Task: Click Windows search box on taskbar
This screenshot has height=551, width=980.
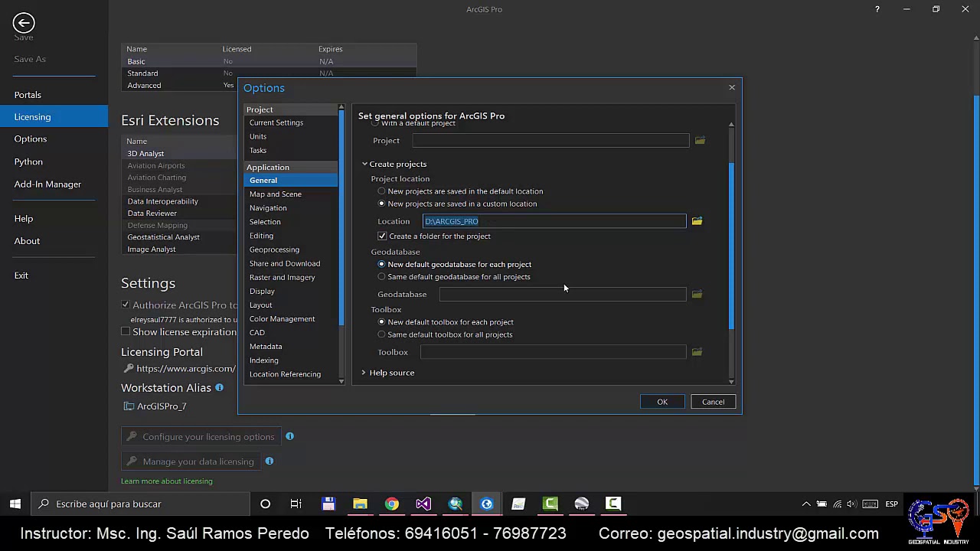Action: 140,504
